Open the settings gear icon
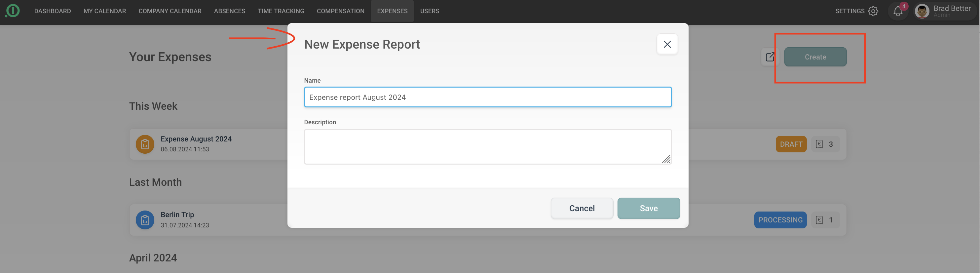The width and height of the screenshot is (980, 273). coord(873,11)
